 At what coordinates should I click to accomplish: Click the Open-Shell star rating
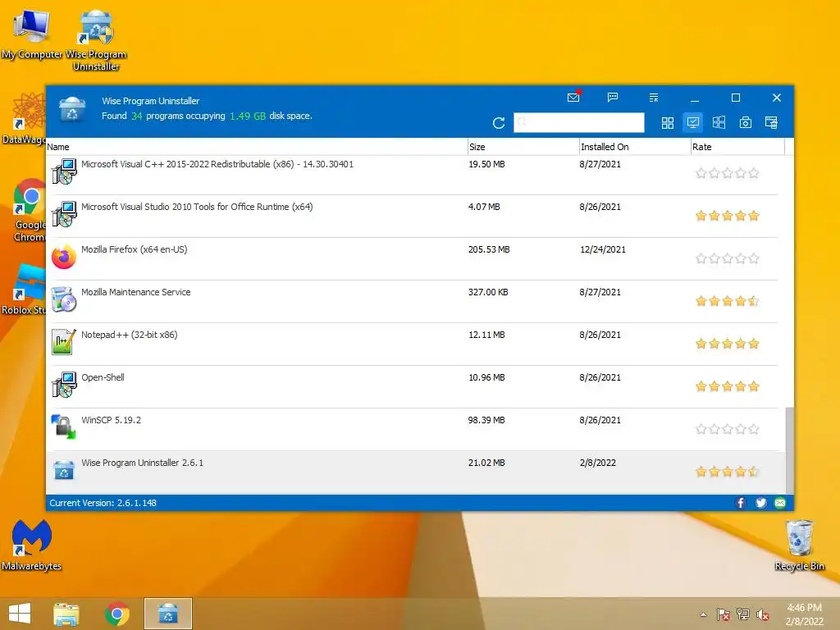[727, 386]
